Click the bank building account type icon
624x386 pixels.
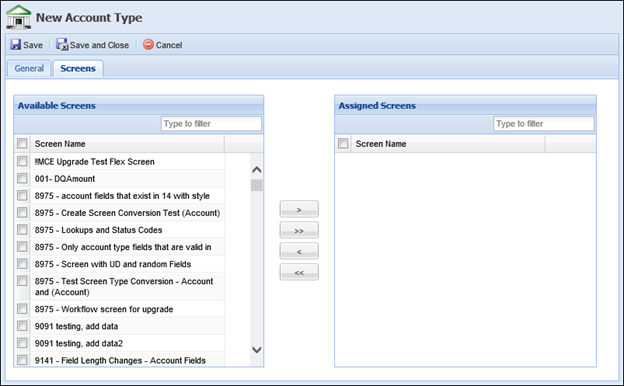18,17
